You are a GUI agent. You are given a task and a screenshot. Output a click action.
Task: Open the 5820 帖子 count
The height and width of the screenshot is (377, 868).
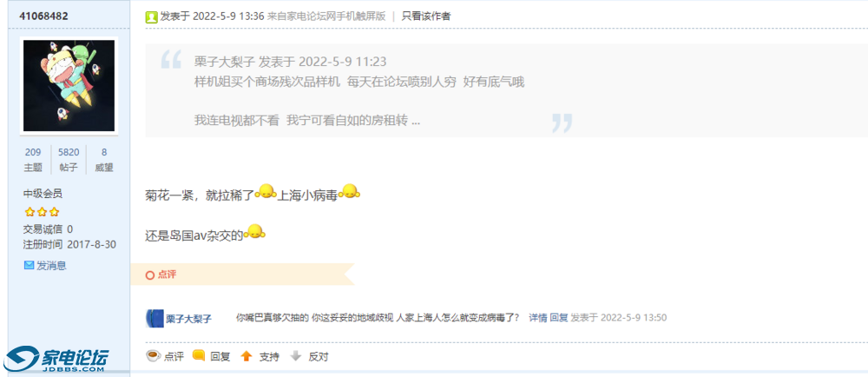tap(69, 160)
